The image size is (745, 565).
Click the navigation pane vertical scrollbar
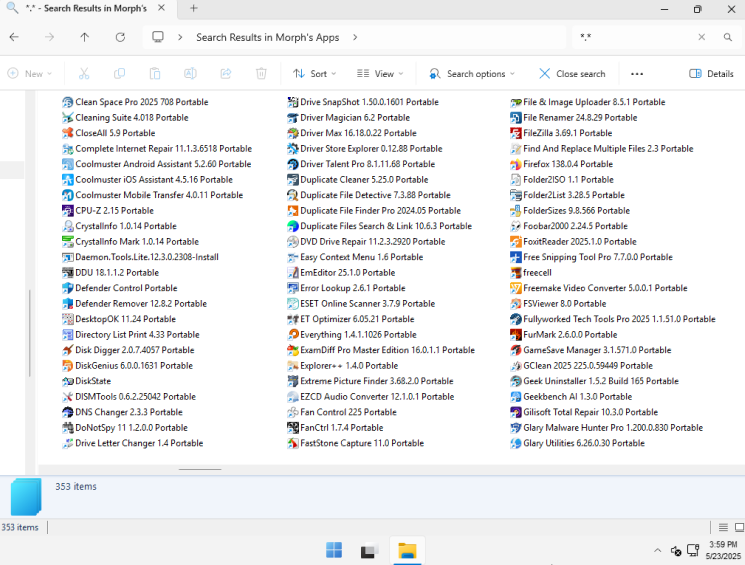pyautogui.click(x=29, y=333)
